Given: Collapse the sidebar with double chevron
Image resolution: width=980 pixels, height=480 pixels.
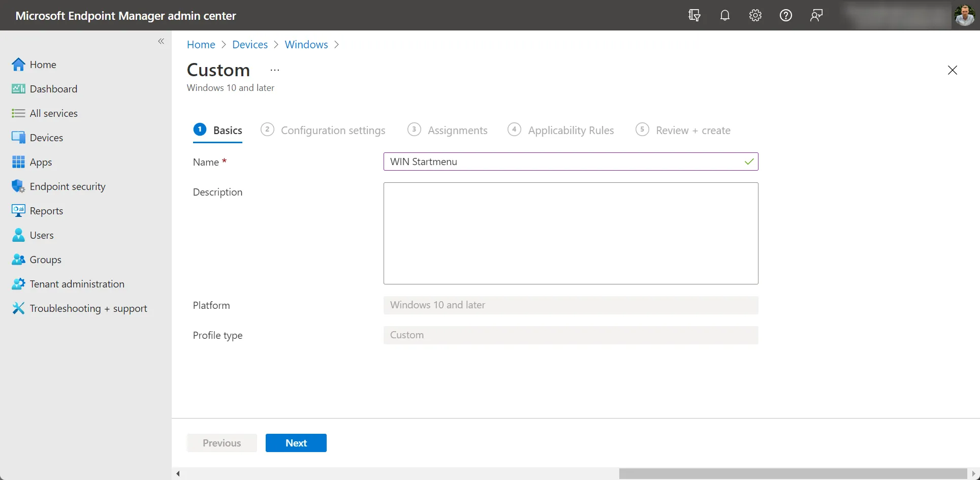Looking at the screenshot, I should pyautogui.click(x=161, y=41).
